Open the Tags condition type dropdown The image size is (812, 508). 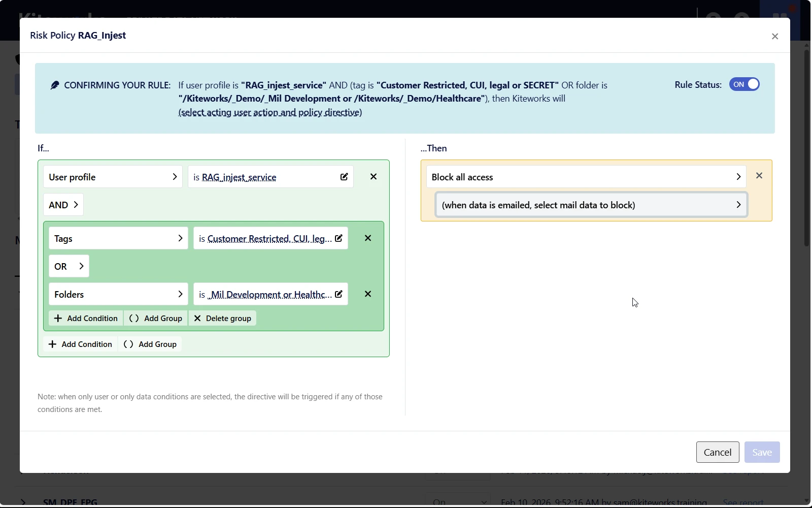[x=118, y=238]
